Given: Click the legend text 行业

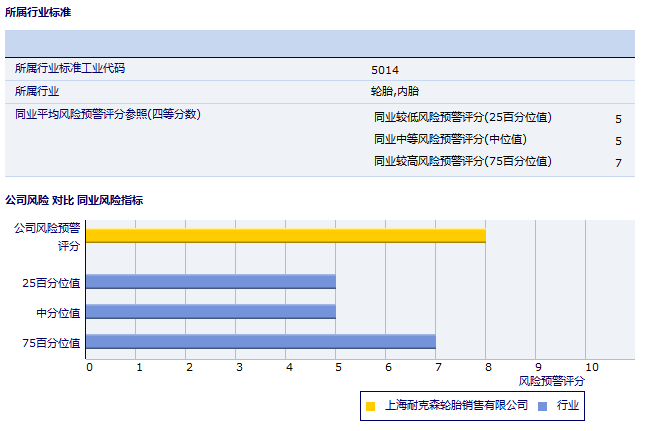Looking at the screenshot, I should click(568, 405).
